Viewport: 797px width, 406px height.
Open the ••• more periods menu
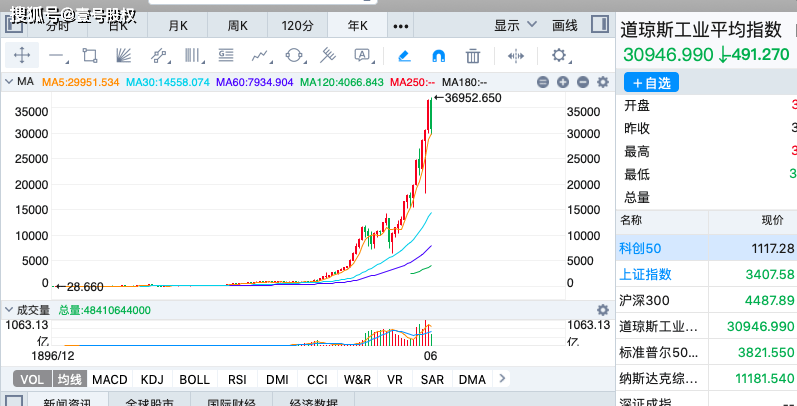coord(401,26)
